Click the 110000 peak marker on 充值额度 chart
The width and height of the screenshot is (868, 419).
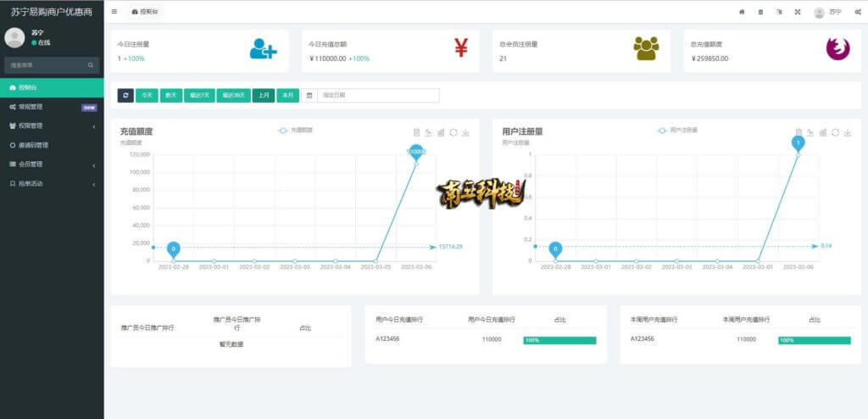[416, 153]
